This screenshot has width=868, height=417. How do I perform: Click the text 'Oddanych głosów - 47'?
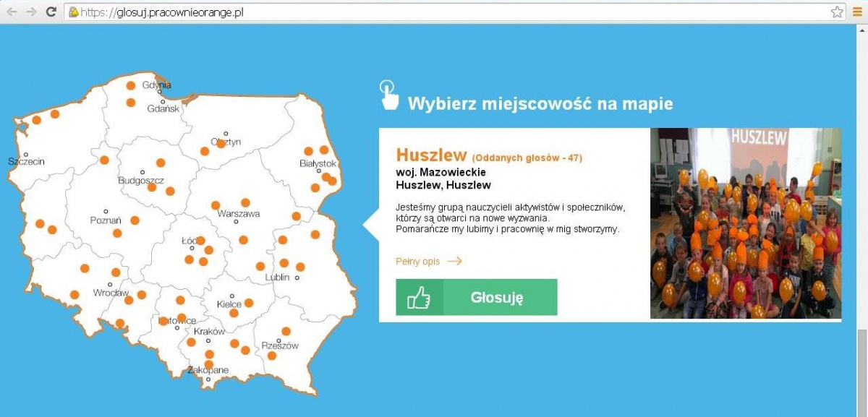tap(527, 158)
